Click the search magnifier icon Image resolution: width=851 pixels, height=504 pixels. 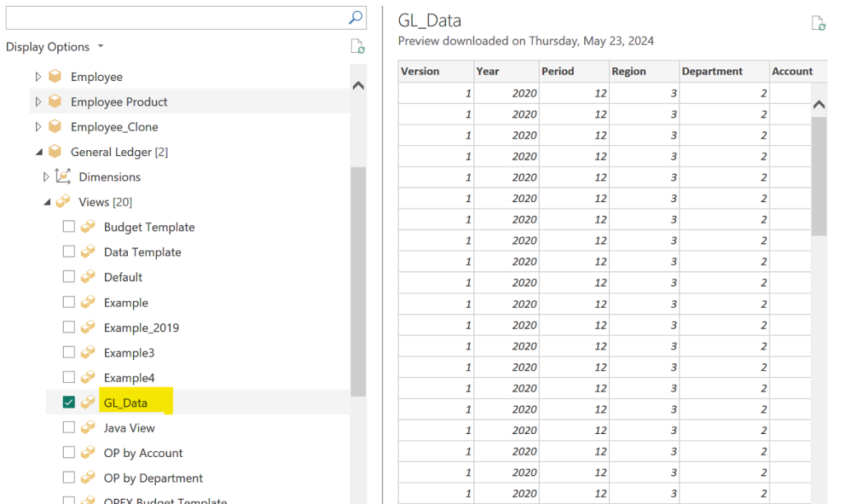(x=356, y=18)
